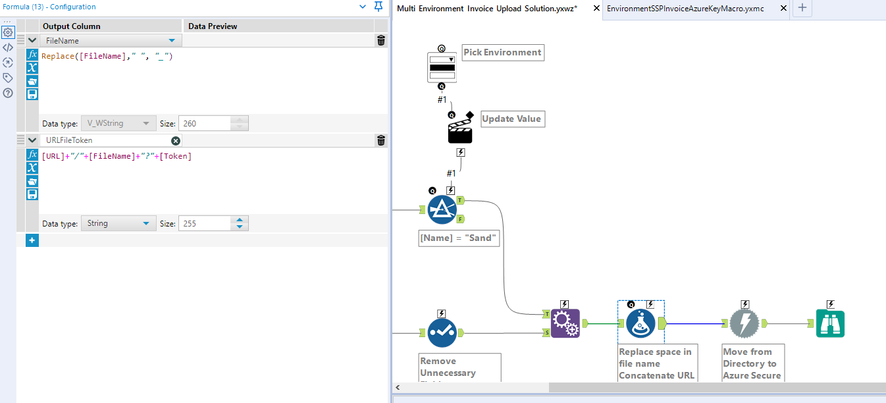Save the FileName expression with disk icon

pos(32,94)
